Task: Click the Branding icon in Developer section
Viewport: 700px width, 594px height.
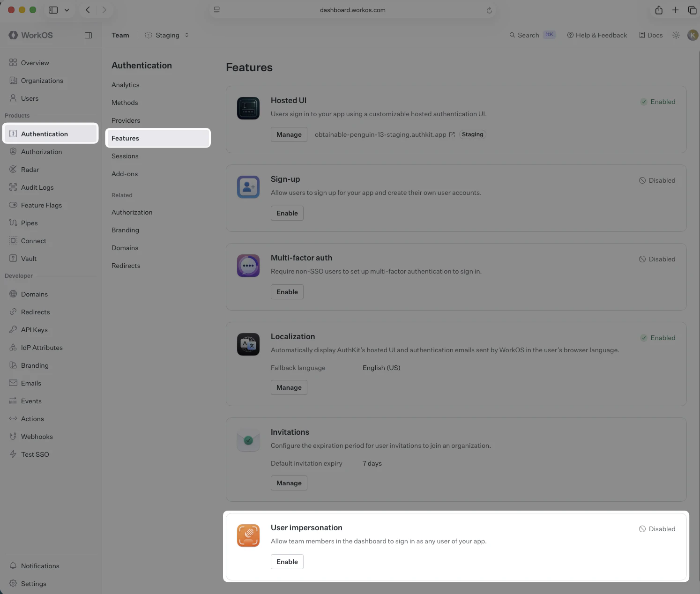Action: (13, 365)
